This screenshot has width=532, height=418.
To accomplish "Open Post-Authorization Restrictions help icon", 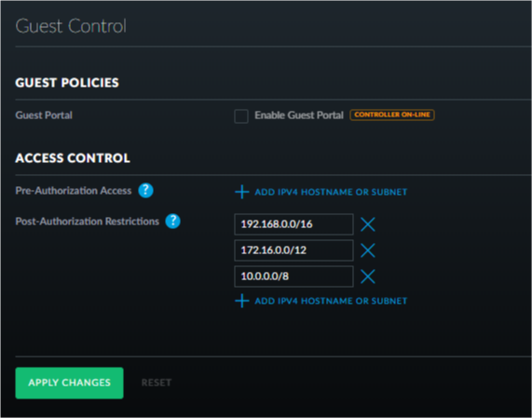I will (x=172, y=221).
